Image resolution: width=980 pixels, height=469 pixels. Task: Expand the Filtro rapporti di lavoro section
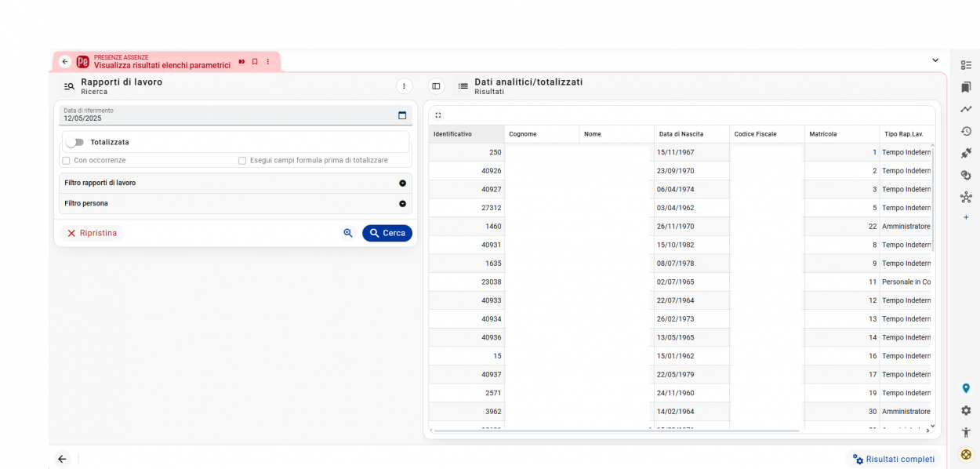pyautogui.click(x=235, y=183)
